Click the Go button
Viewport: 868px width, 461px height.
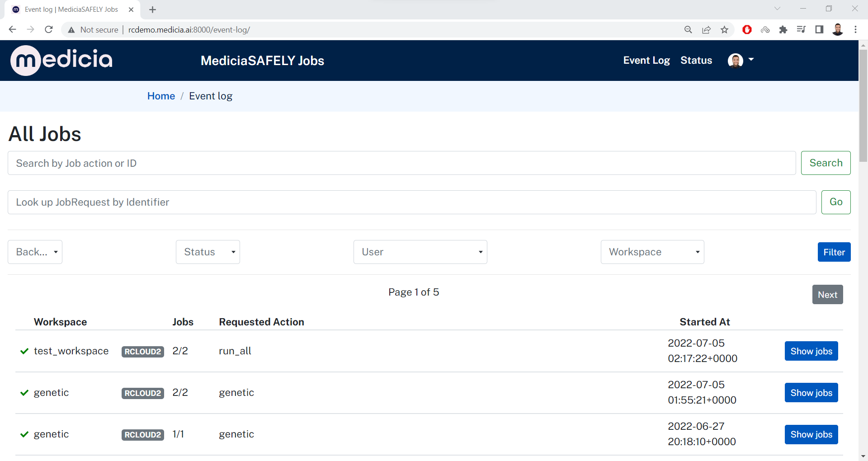coord(836,202)
